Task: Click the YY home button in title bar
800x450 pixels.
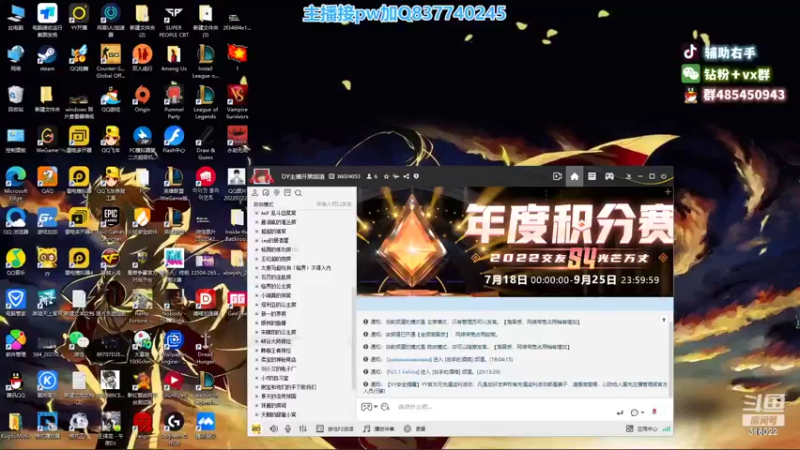Action: [x=574, y=176]
